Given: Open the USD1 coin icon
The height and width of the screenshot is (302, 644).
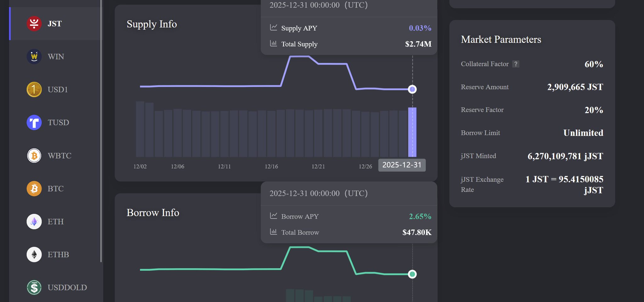Looking at the screenshot, I should coord(34,90).
